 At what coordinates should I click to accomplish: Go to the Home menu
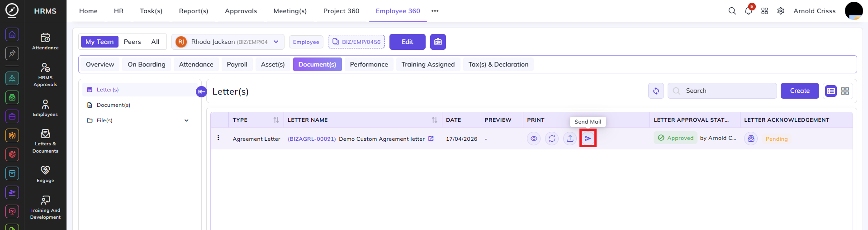tap(88, 11)
